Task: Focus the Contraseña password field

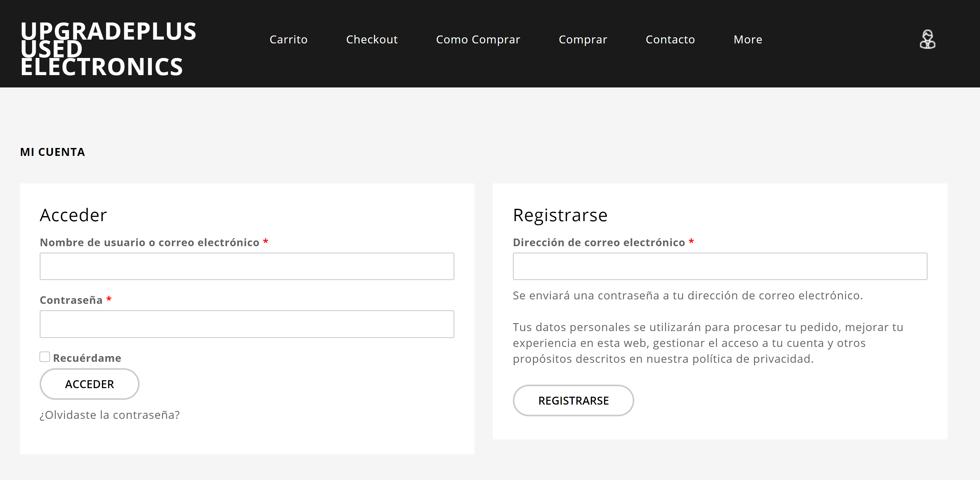Action: click(x=247, y=324)
